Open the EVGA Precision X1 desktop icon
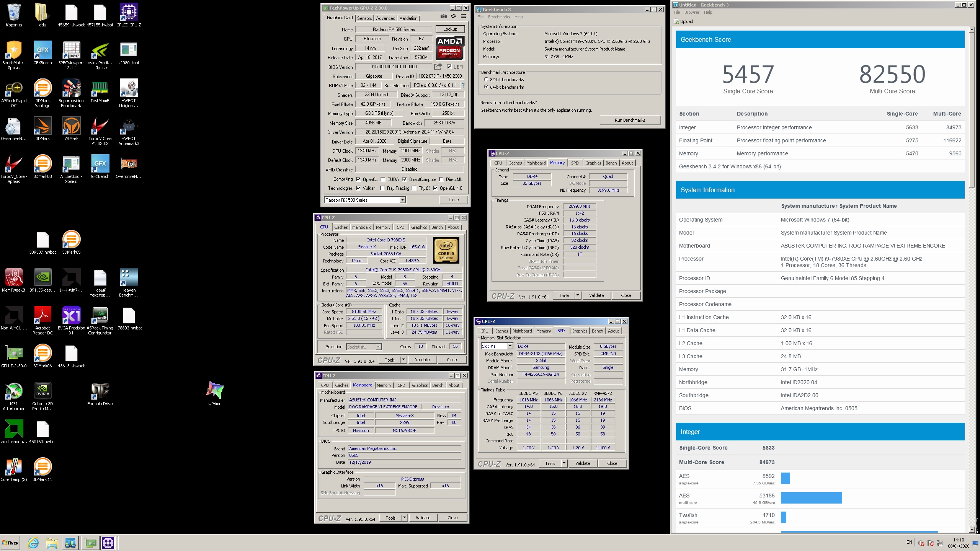This screenshot has width=980, height=551. coord(71,320)
